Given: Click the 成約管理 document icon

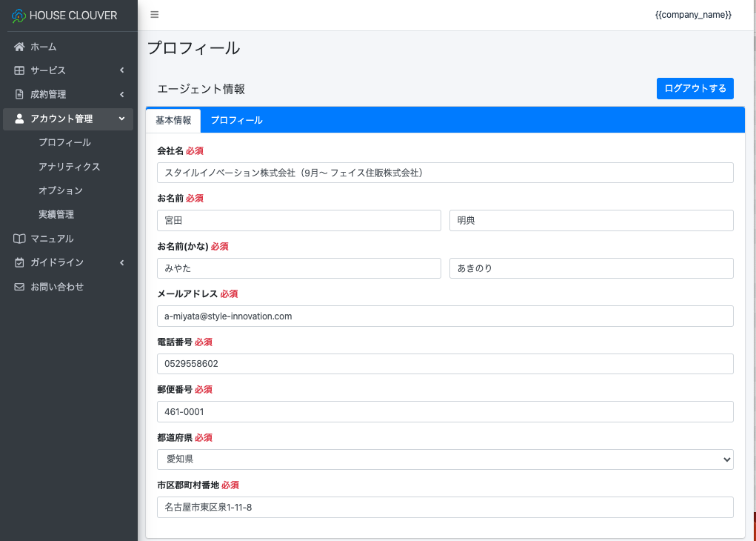Looking at the screenshot, I should click(x=20, y=94).
